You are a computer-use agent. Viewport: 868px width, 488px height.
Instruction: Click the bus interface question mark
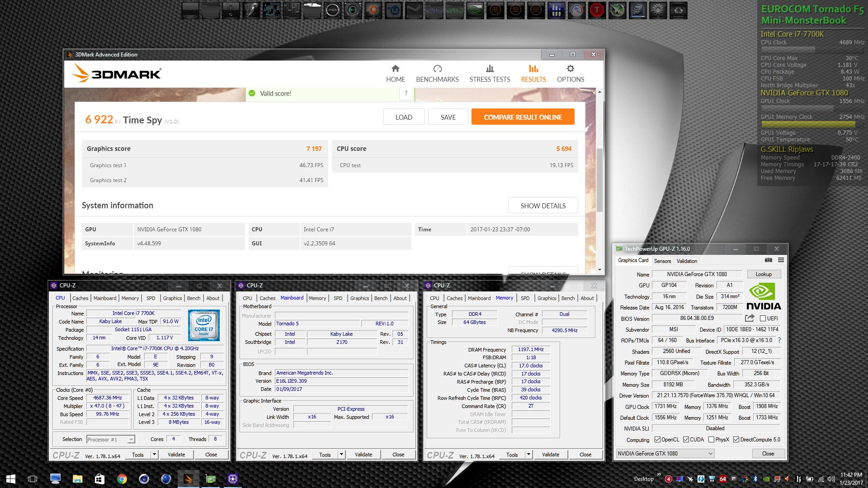pos(779,340)
